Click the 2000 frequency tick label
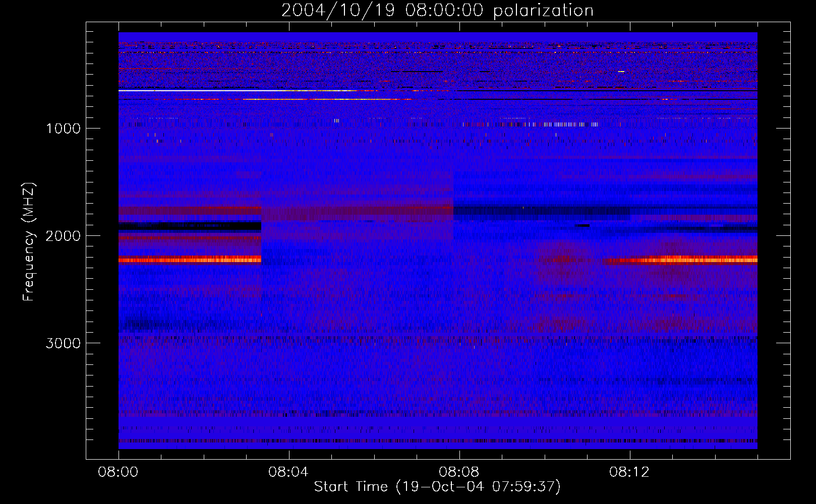The width and height of the screenshot is (816, 504). (63, 236)
